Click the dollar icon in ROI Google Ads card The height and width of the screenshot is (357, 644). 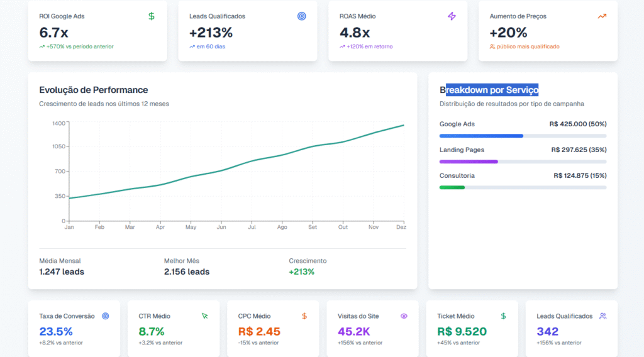point(151,16)
